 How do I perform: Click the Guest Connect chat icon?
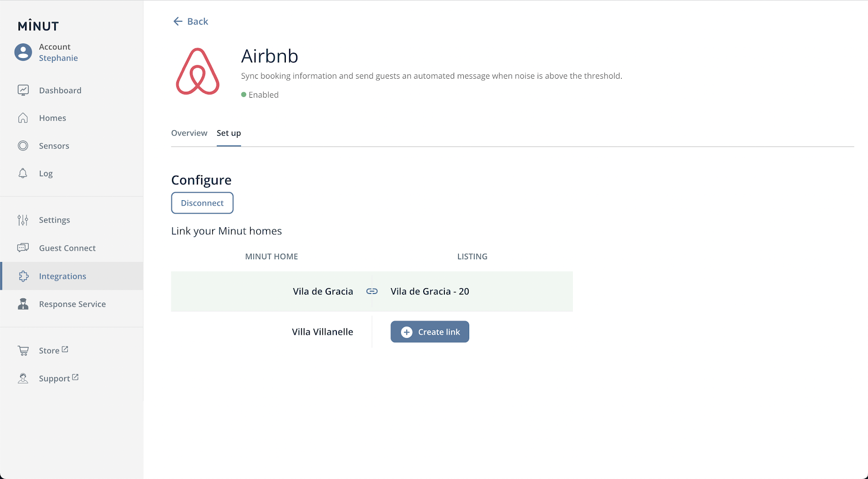coord(23,247)
